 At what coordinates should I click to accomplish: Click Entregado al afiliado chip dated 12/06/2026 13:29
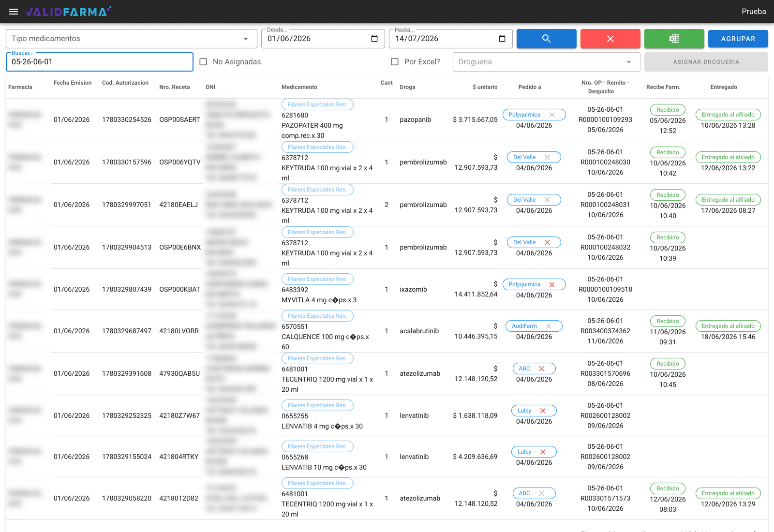[x=728, y=493]
